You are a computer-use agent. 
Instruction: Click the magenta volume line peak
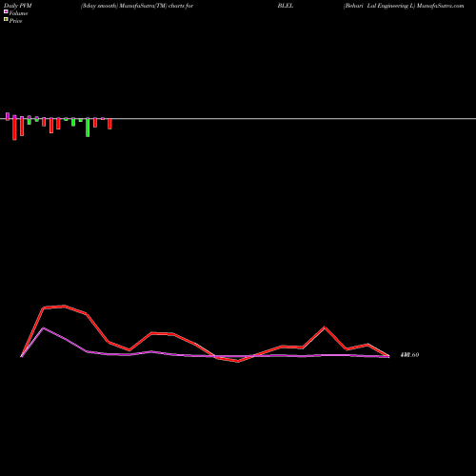pos(44,328)
